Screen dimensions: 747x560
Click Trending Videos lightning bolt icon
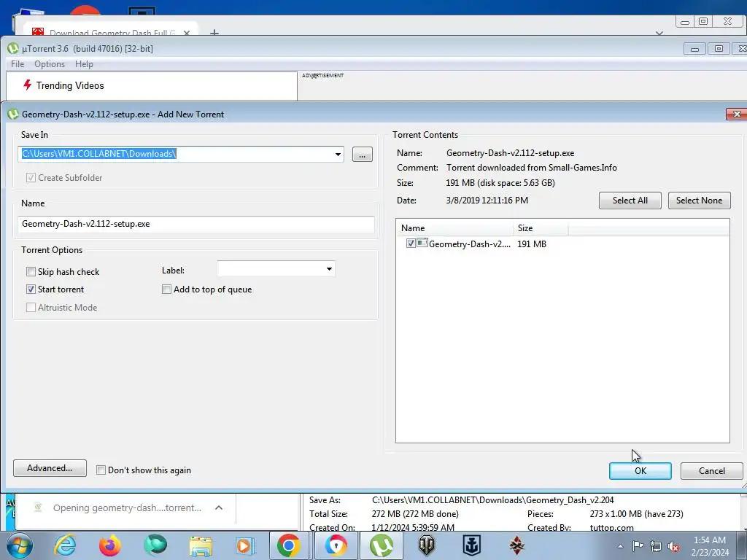point(27,85)
